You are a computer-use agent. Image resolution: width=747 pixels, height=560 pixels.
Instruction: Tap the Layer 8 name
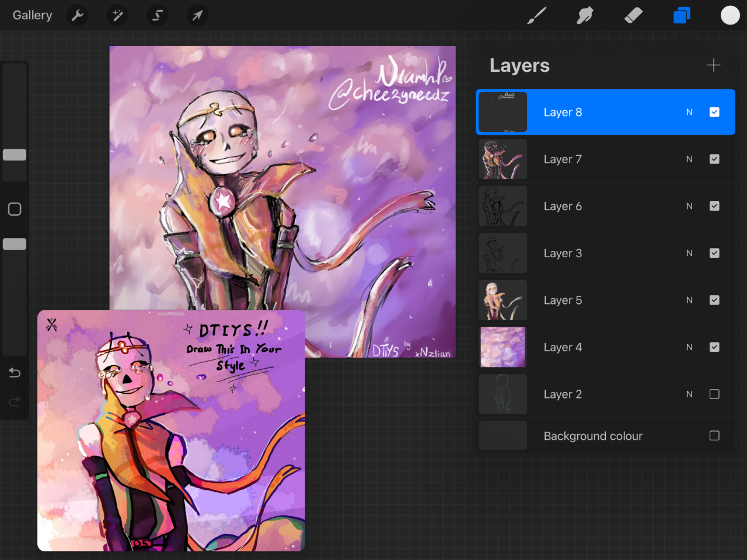pos(563,113)
